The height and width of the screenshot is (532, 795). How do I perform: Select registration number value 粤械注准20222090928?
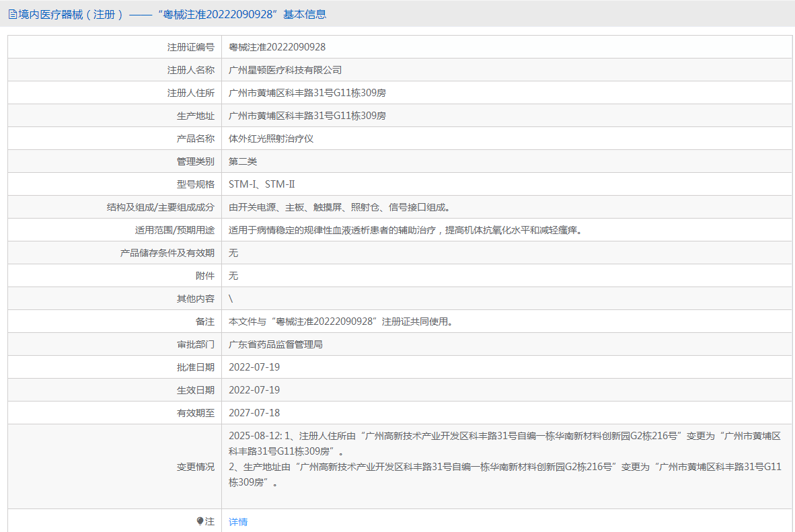[277, 47]
